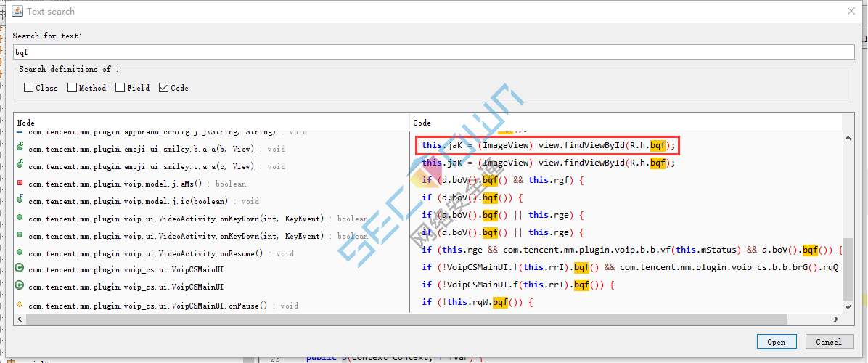
Task: Select code line starting 'if (this.rge && com.tencent'
Action: point(631,250)
